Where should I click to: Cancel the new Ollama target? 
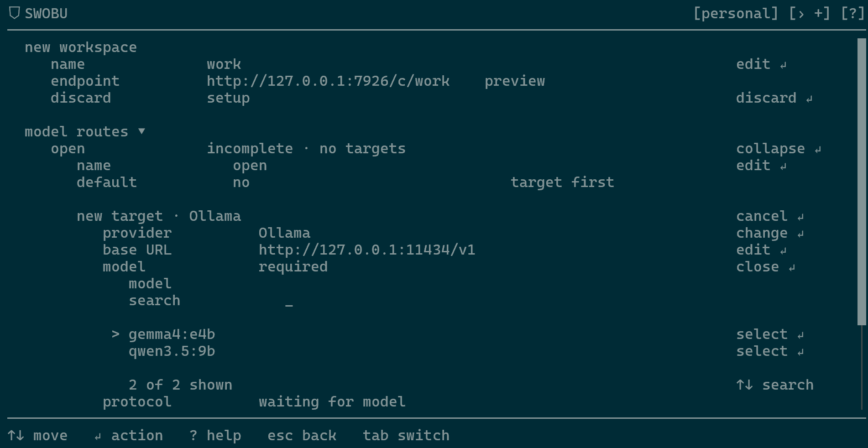tap(770, 216)
